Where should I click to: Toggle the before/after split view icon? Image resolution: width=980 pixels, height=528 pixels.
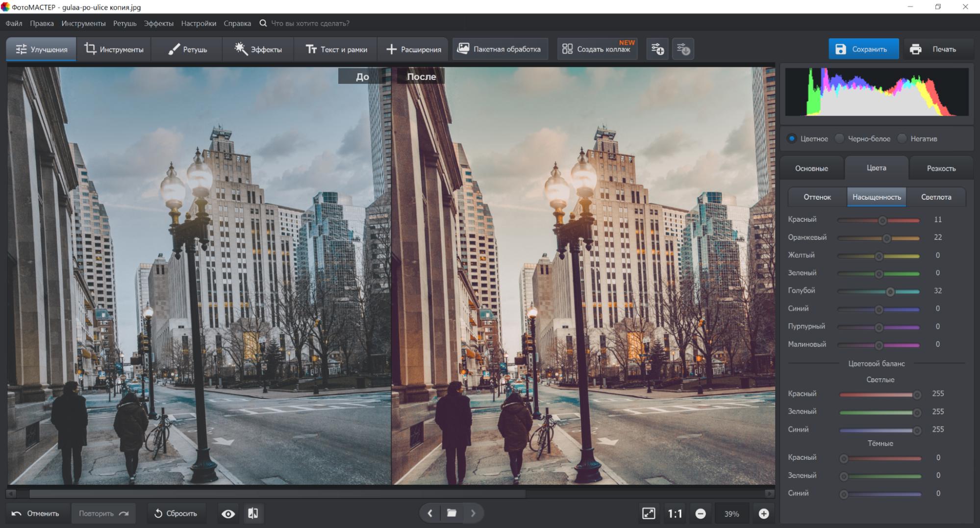click(x=253, y=514)
